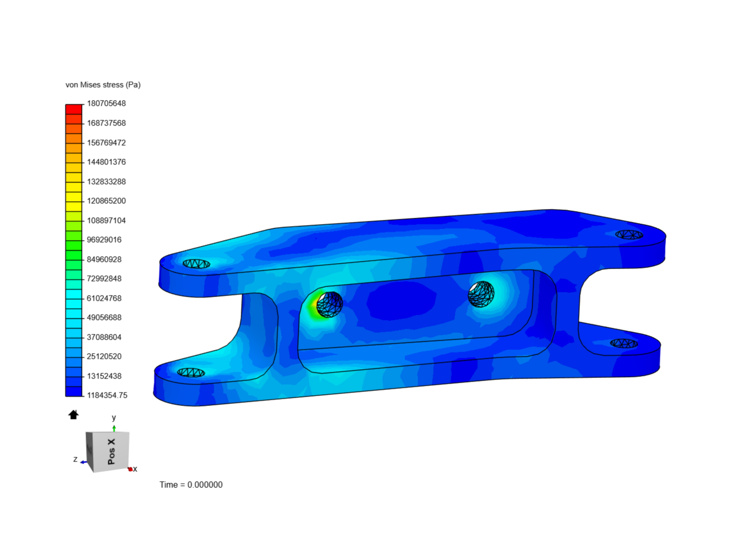
Task: Select the dark blue band ending the legend
Action: (74, 391)
